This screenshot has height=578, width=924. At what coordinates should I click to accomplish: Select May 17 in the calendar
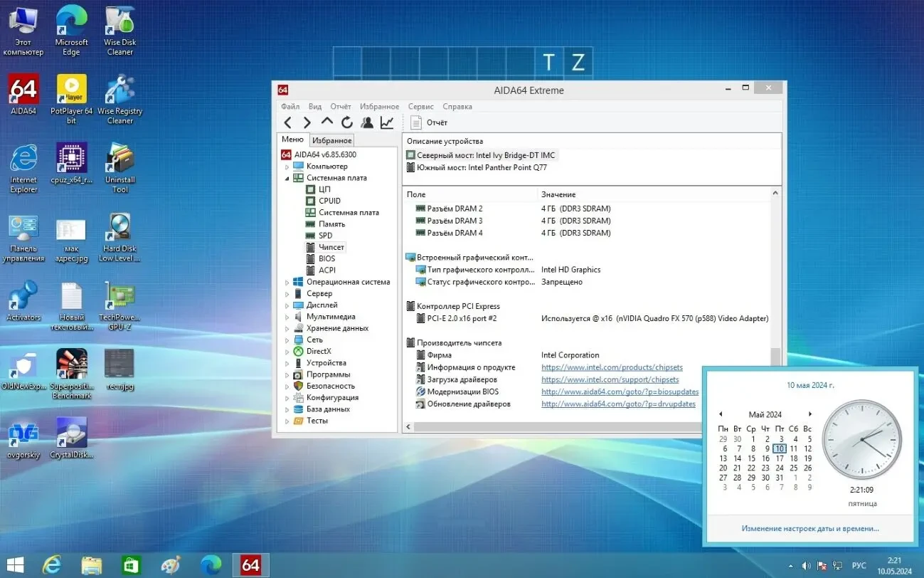tap(780, 458)
